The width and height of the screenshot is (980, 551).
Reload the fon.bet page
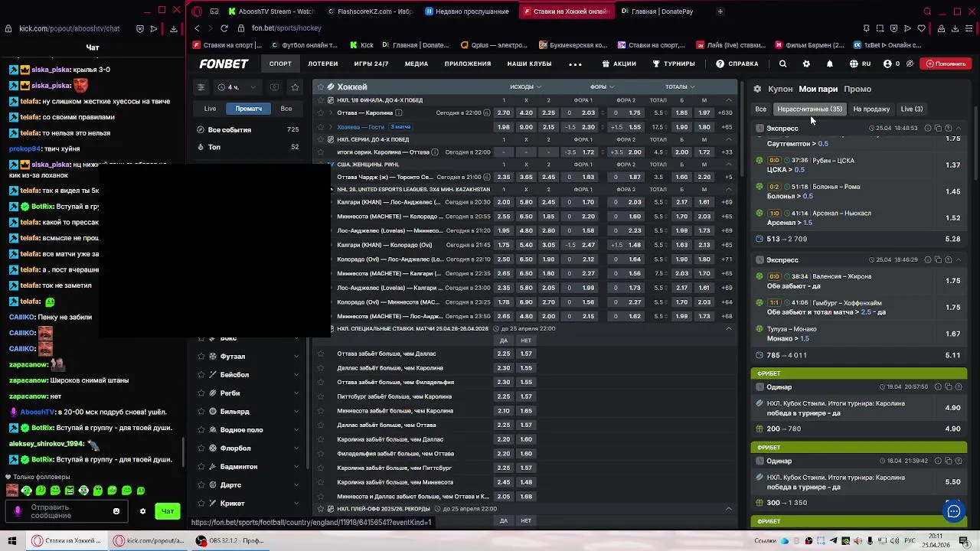(224, 28)
